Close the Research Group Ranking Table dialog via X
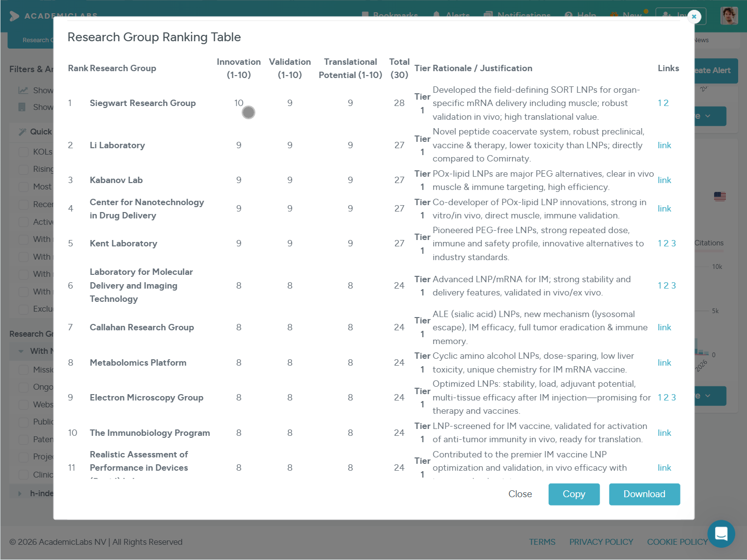 [x=694, y=17]
